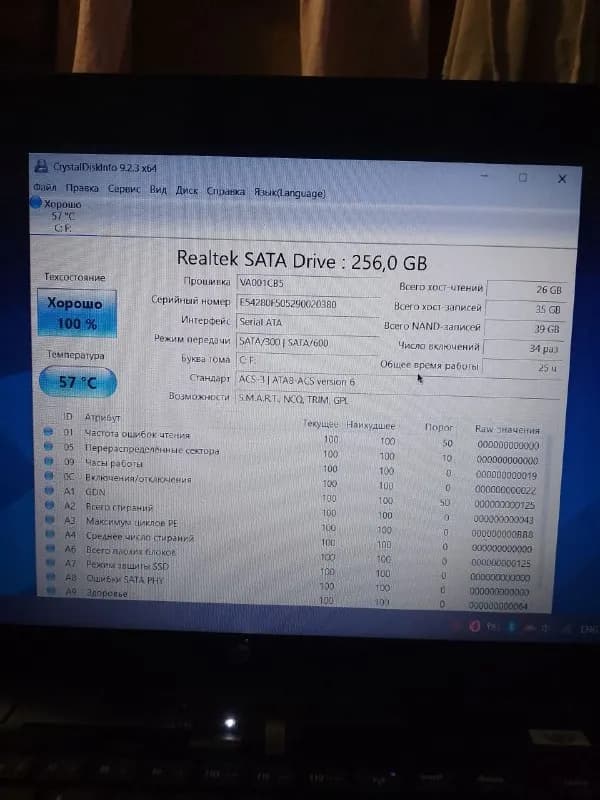Click the status dot for attribute A7
Viewport: 600px width, 800px height.
51,563
